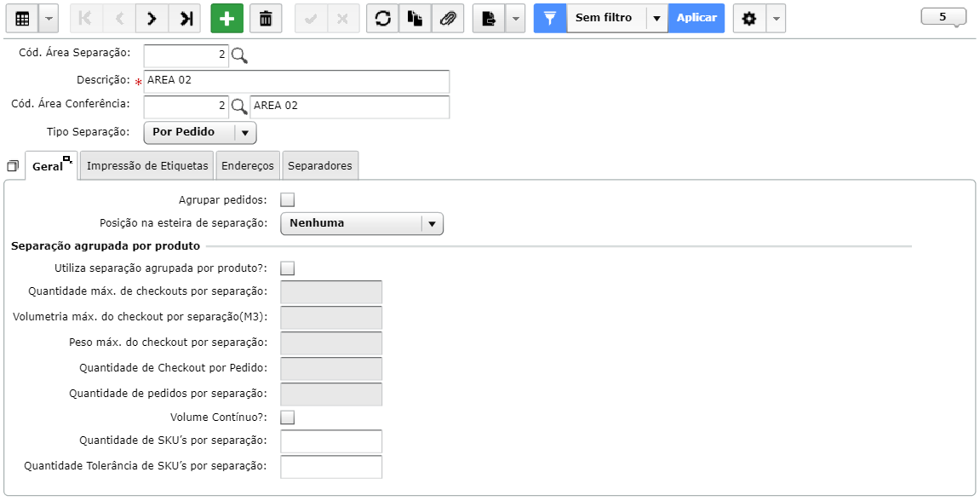Expand settings gear dropdown arrow
This screenshot has height=501, width=980.
pos(776,19)
